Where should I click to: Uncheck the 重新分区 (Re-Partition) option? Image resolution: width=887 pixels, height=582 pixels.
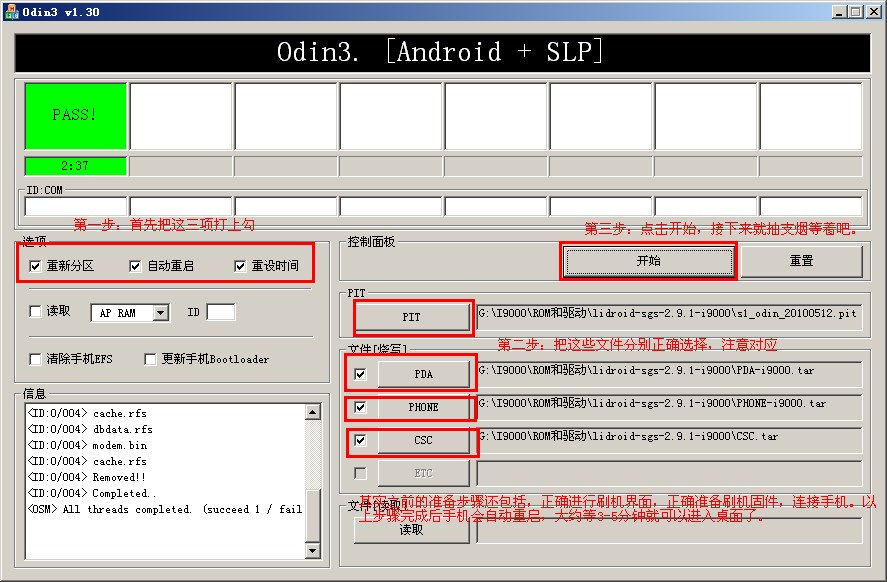(35, 264)
